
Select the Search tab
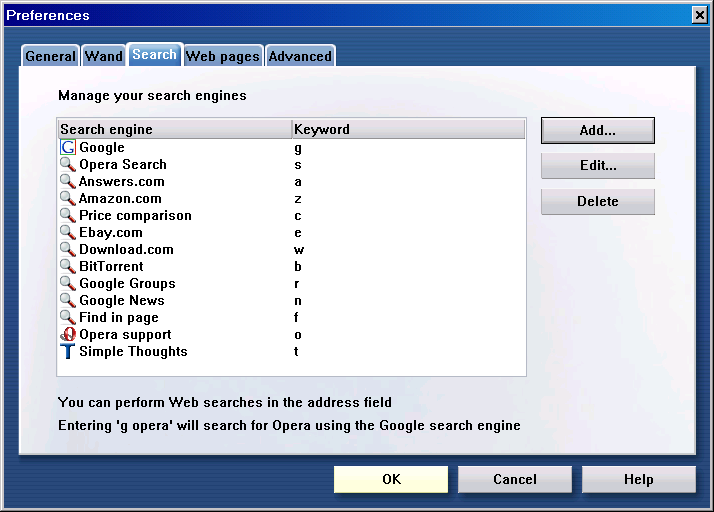click(154, 55)
